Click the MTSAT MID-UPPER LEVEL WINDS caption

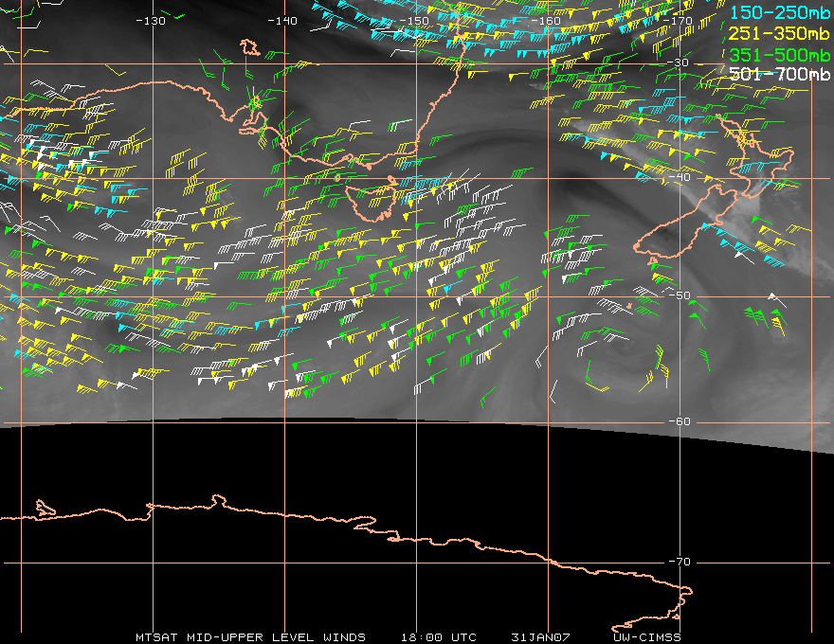point(250,637)
